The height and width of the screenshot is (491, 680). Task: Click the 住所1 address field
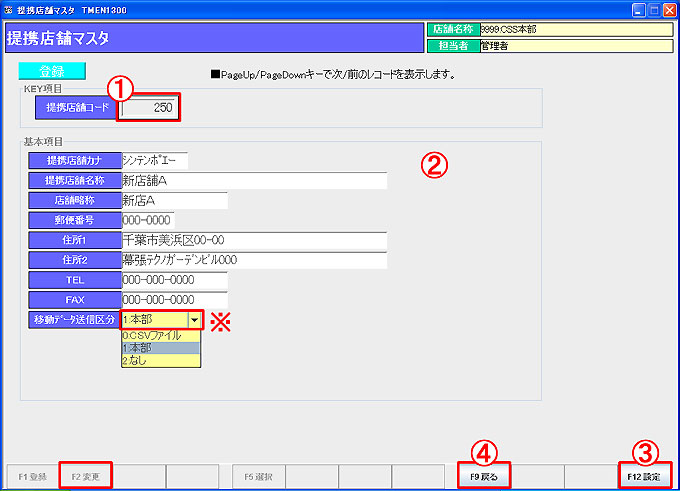click(x=254, y=240)
